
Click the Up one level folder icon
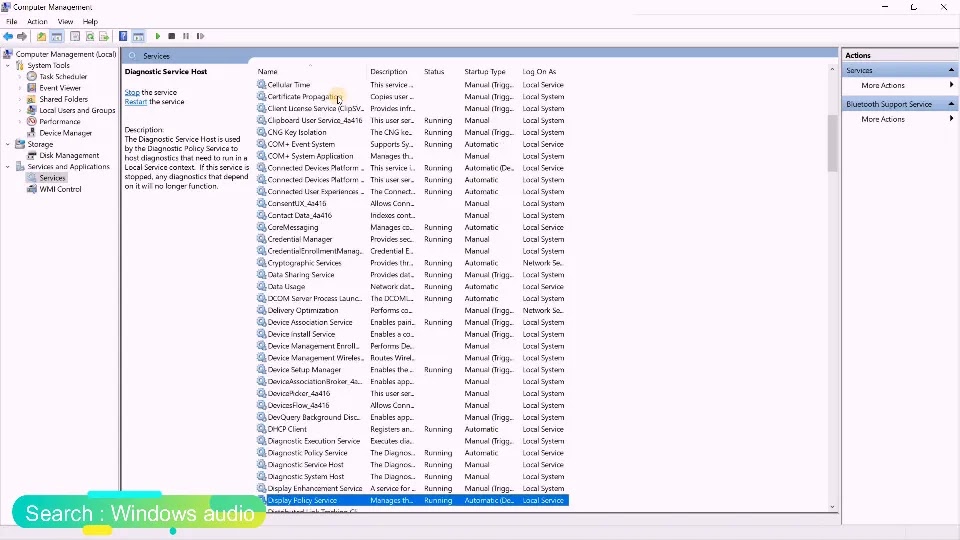click(41, 36)
